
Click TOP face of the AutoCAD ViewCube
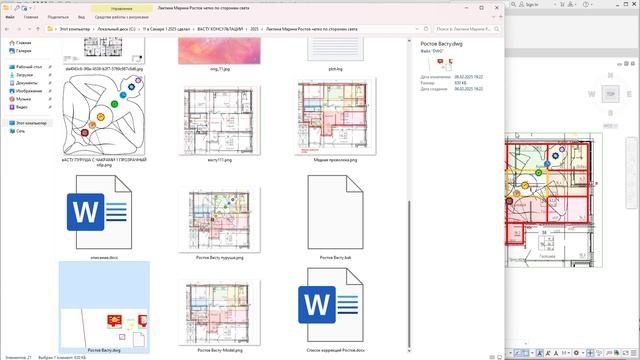pyautogui.click(x=610, y=94)
